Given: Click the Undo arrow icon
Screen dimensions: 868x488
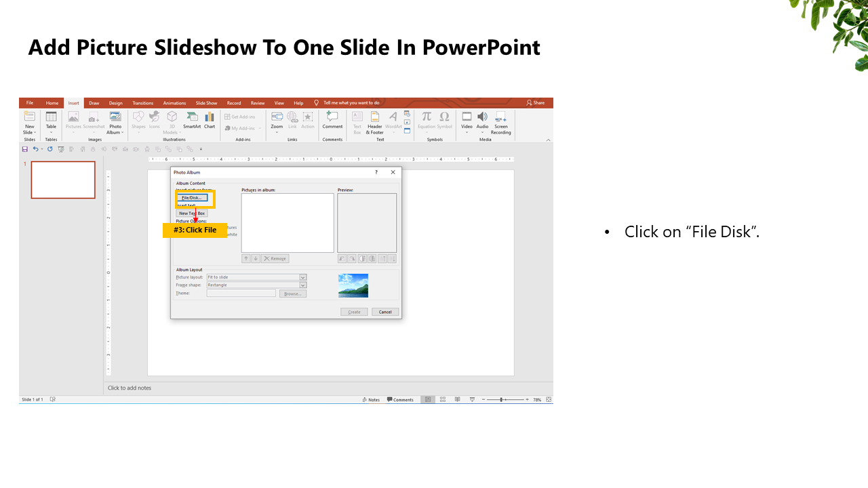Looking at the screenshot, I should pyautogui.click(x=35, y=149).
